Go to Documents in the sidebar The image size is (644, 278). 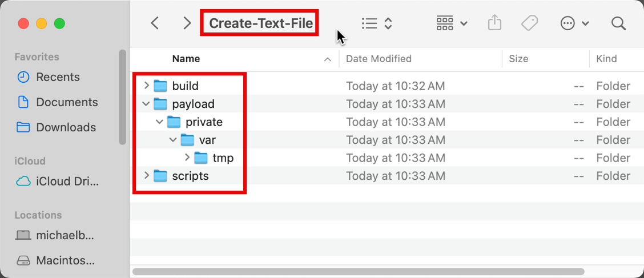[66, 102]
